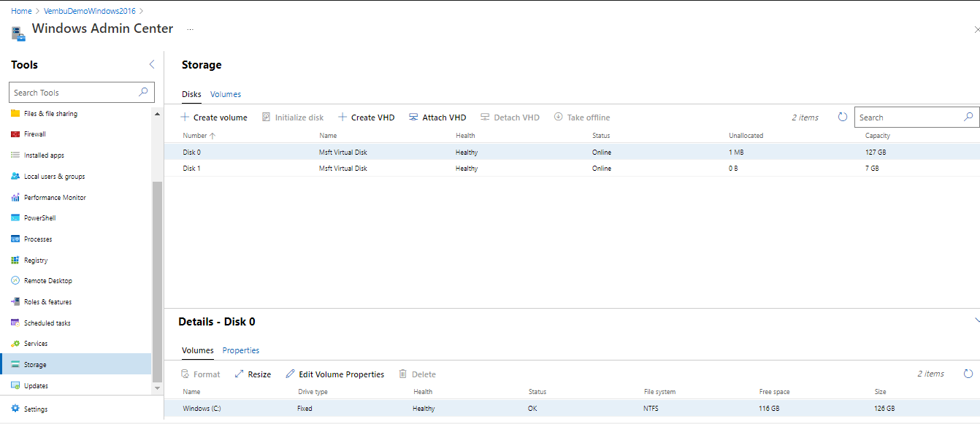Click Create VHD in the toolbar
The image size is (980, 424).
point(367,117)
